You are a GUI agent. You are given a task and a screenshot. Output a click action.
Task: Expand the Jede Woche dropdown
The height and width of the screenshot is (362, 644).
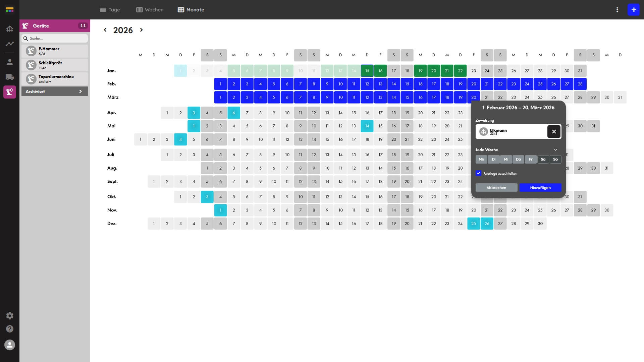coord(555,150)
